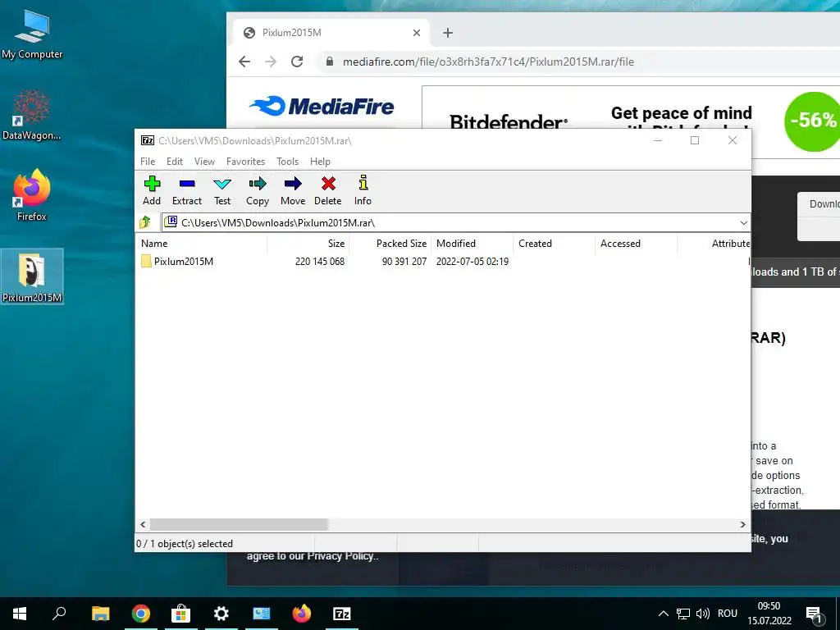Click the volume speaker tray icon

click(x=702, y=614)
